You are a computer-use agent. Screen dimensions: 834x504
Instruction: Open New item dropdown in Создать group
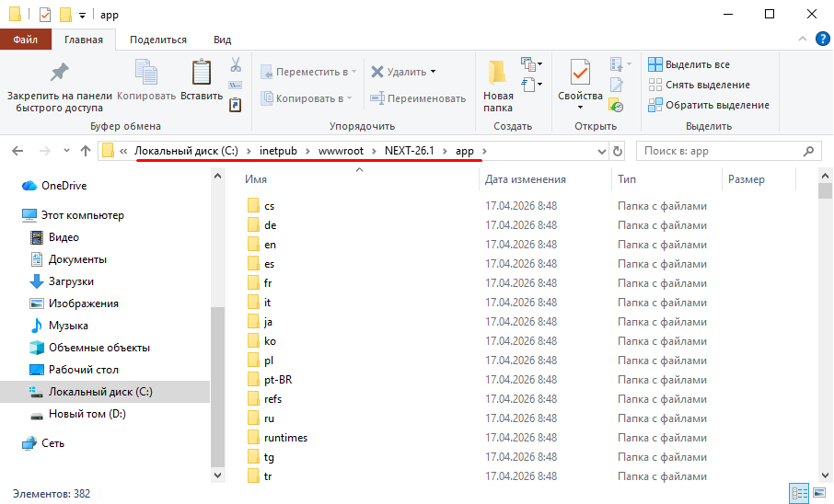[532, 64]
